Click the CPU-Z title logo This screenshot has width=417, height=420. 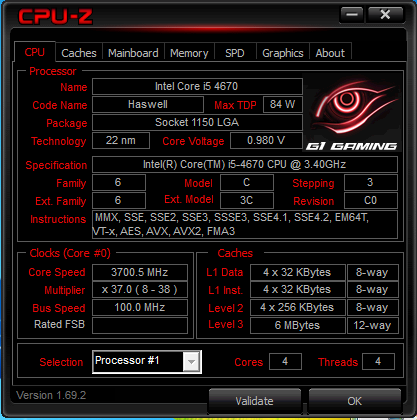(55, 17)
